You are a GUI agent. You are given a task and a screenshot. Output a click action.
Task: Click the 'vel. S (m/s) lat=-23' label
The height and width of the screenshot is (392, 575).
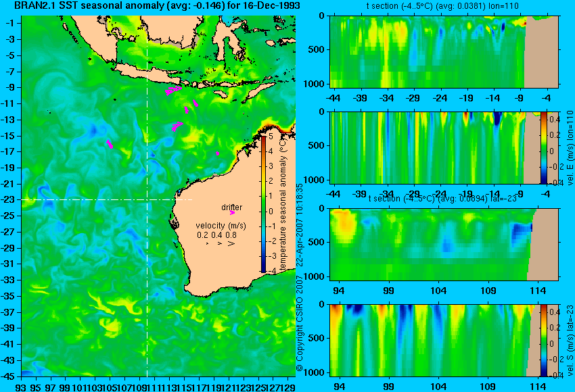point(570,341)
